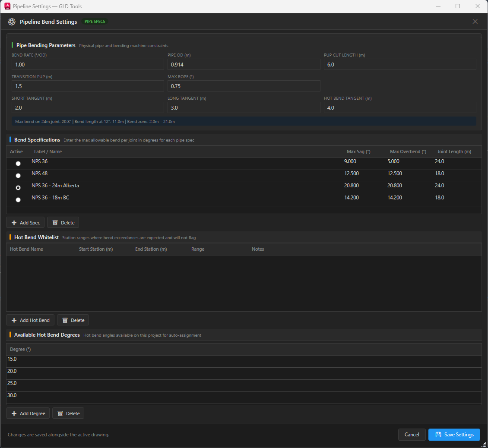Viewport: 488px width, 448px height.
Task: Activate the NPS 48 spec radio button
Action: coord(18,175)
